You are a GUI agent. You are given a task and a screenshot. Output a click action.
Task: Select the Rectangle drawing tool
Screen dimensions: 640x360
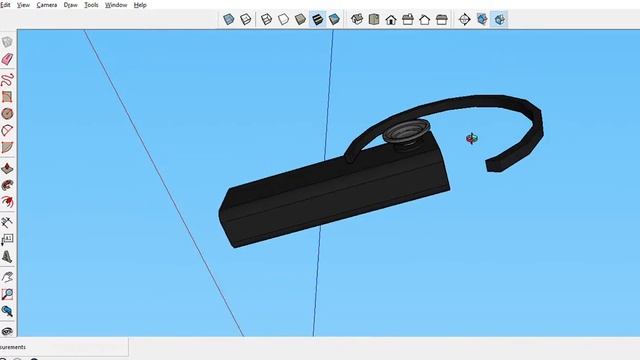[x=7, y=97]
